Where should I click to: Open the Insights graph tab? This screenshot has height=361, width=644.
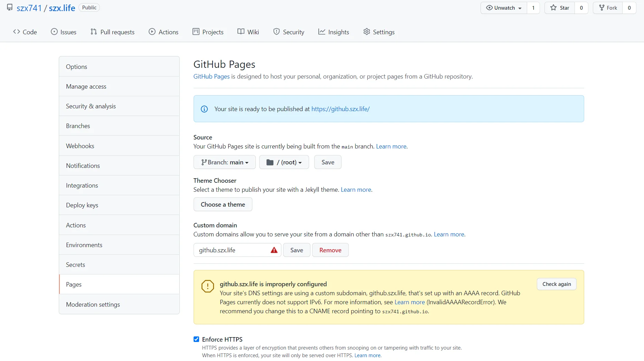[x=334, y=32]
